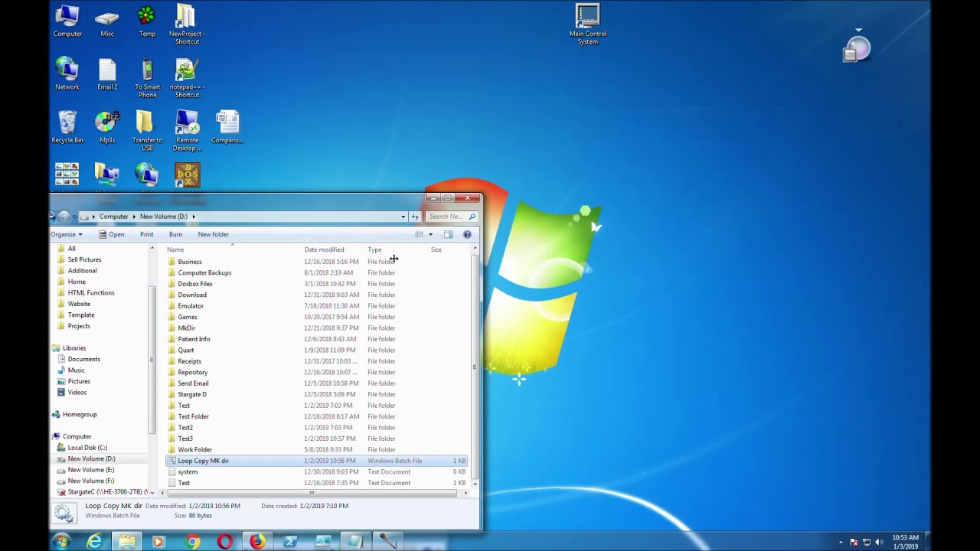Launch the notepad++ desktop shortcut
Viewport: 980px width, 551px height.
click(x=187, y=78)
